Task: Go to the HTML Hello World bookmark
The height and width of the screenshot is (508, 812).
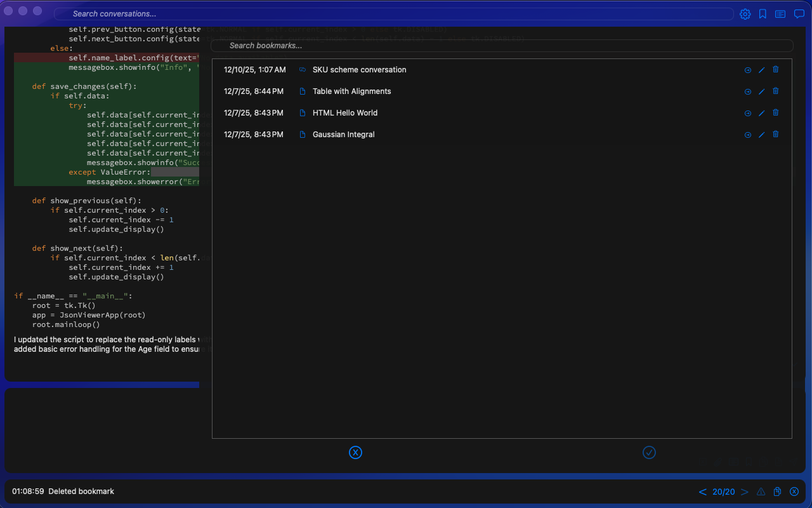Action: coord(747,113)
